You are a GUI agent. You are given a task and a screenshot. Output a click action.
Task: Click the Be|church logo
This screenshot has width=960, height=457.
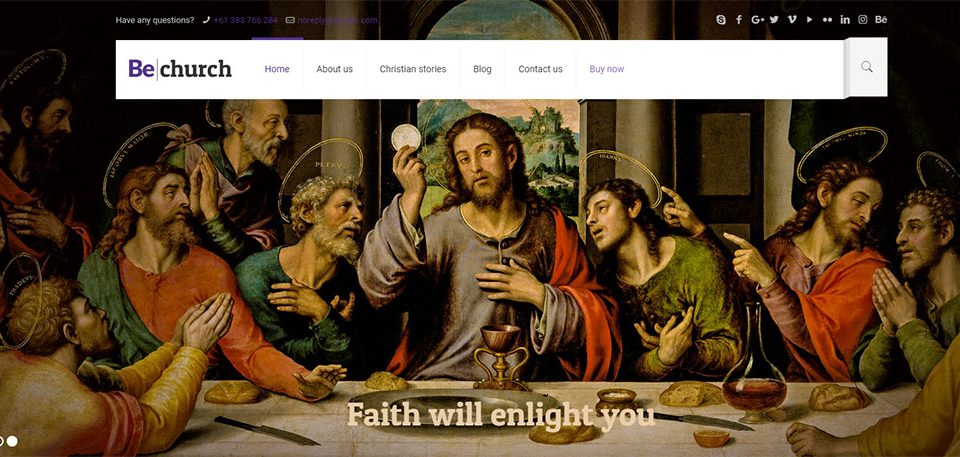180,69
